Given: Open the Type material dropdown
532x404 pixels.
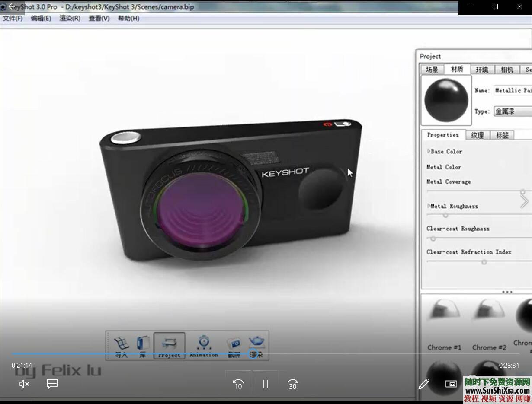Looking at the screenshot, I should pyautogui.click(x=513, y=111).
